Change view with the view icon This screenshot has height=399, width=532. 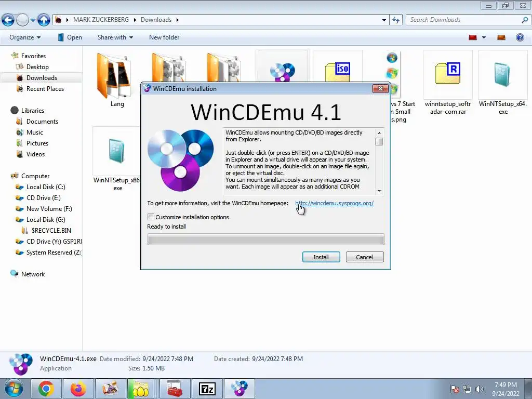point(473,37)
